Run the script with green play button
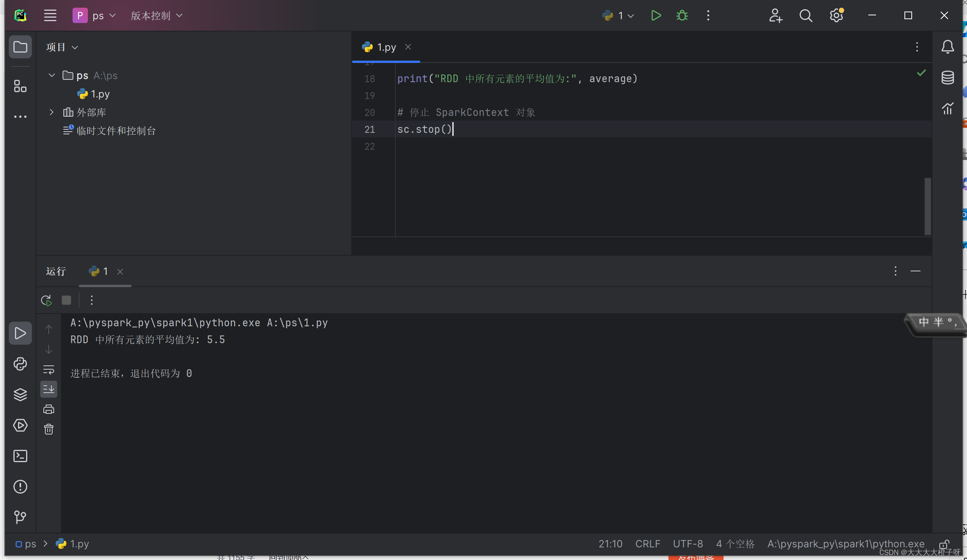Viewport: 967px width, 560px height. (656, 16)
